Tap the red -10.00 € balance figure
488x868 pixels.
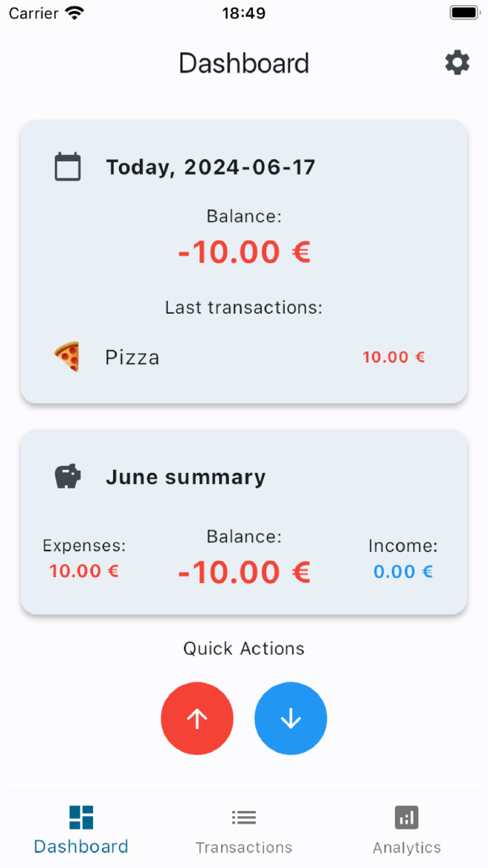244,252
